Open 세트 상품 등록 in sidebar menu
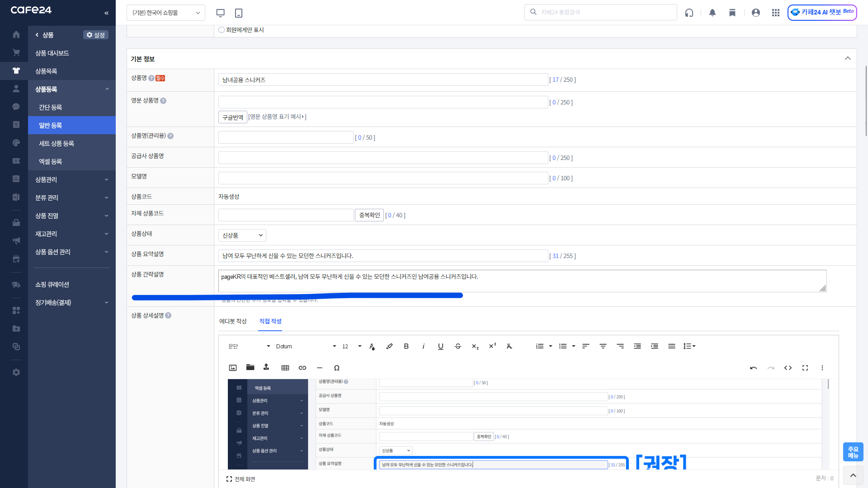 coord(57,143)
